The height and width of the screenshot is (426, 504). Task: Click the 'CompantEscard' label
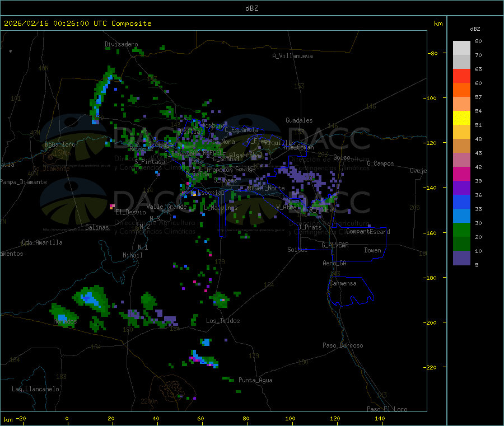[368, 232]
